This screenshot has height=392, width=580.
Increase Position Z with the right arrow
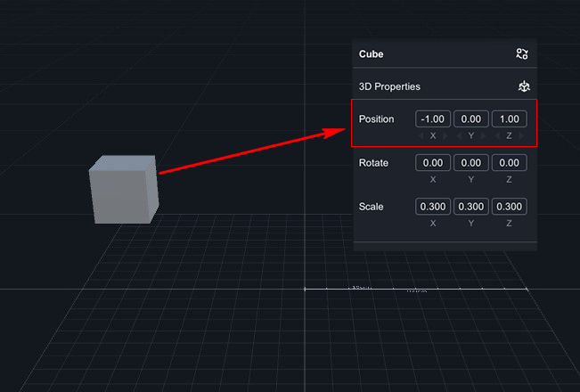click(520, 135)
